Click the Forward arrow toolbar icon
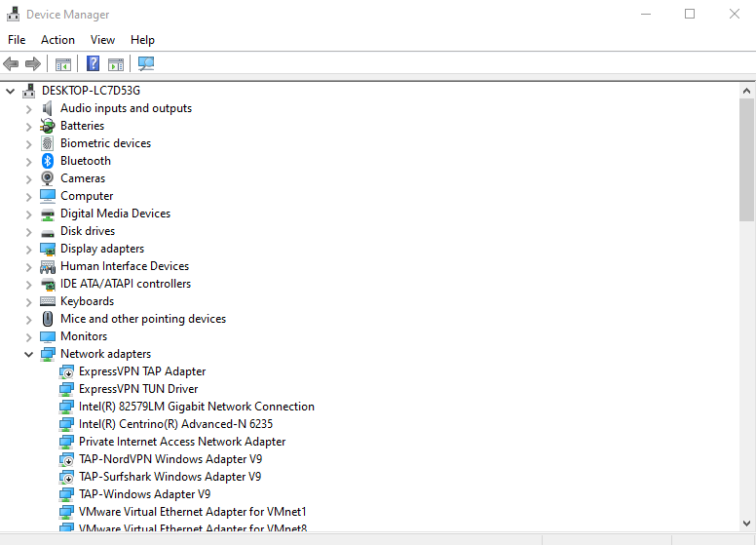The height and width of the screenshot is (545, 756). (x=33, y=63)
